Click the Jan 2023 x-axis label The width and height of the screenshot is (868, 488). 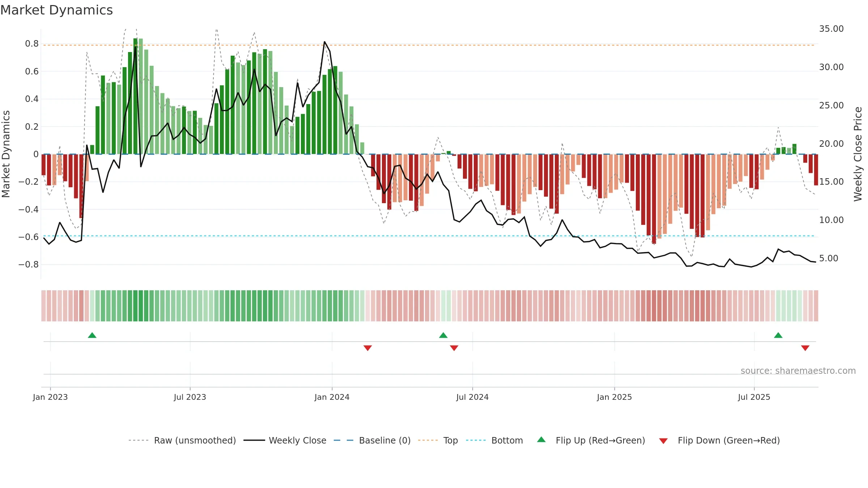[x=50, y=397]
